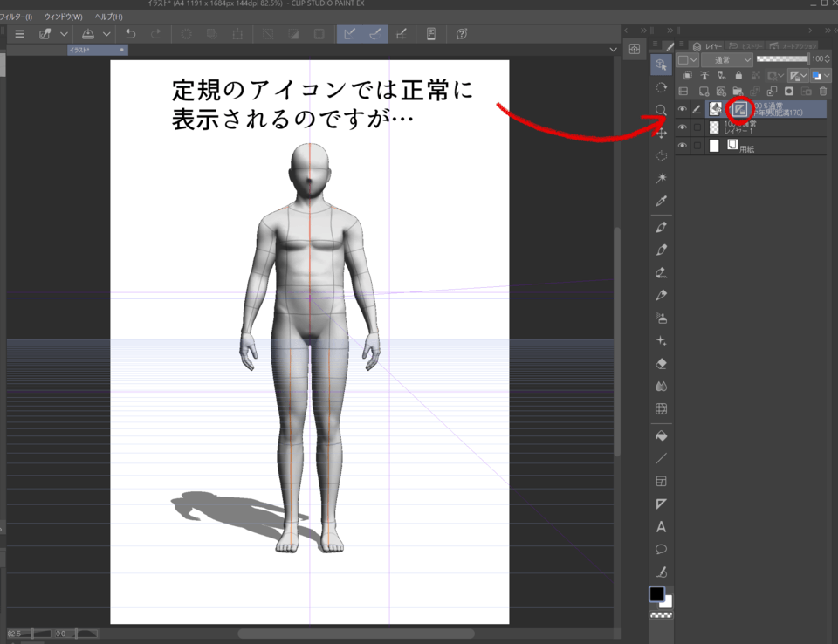Image resolution: width=838 pixels, height=644 pixels.
Task: Toggle Clip to Layer Below
Action: pyautogui.click(x=688, y=75)
